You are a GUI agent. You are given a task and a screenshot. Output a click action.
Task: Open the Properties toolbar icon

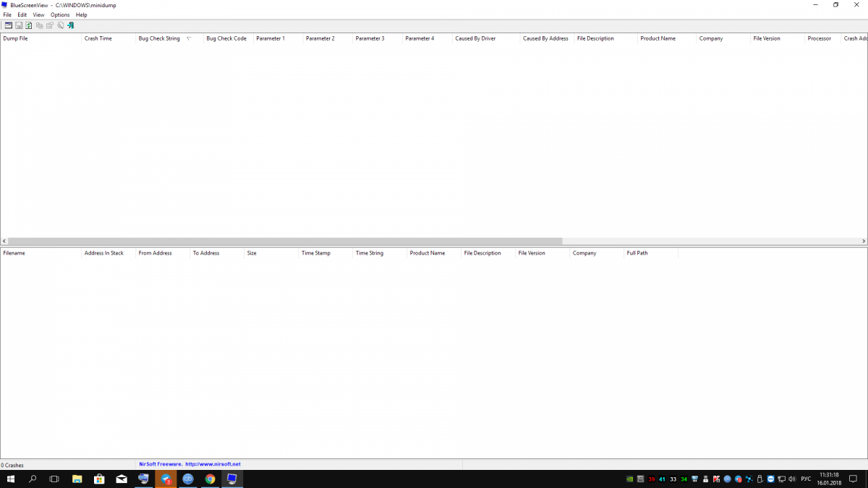click(x=50, y=25)
